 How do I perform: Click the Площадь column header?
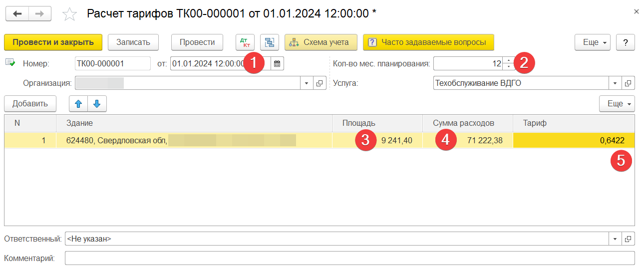pos(377,123)
